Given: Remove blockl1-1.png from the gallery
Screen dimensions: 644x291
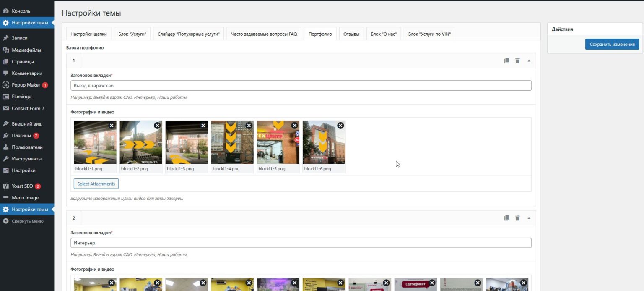Looking at the screenshot, I should point(112,125).
